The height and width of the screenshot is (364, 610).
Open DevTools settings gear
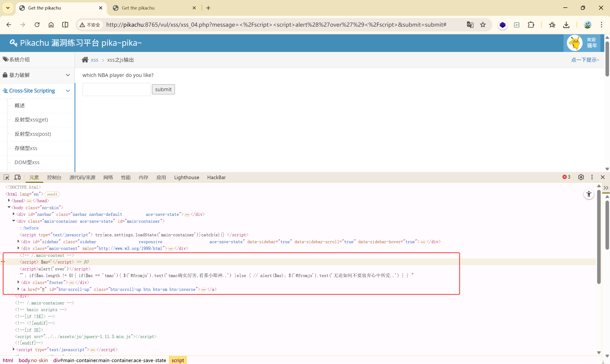[581, 177]
